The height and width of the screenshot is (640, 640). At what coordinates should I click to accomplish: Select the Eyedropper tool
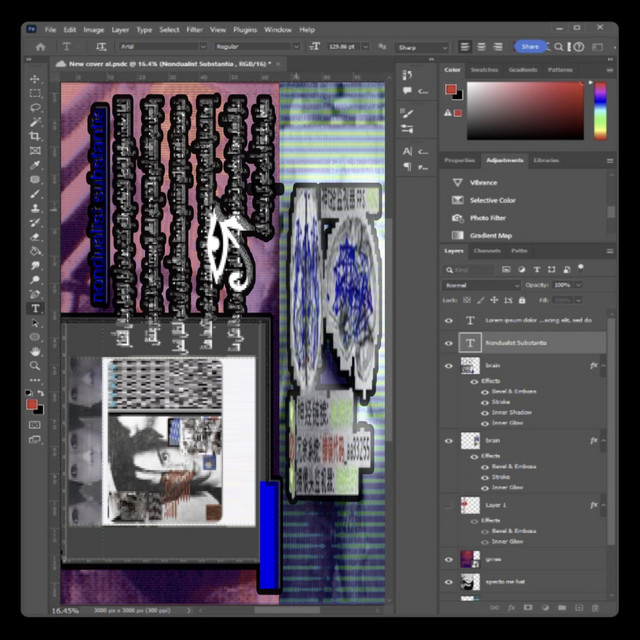coord(35,165)
